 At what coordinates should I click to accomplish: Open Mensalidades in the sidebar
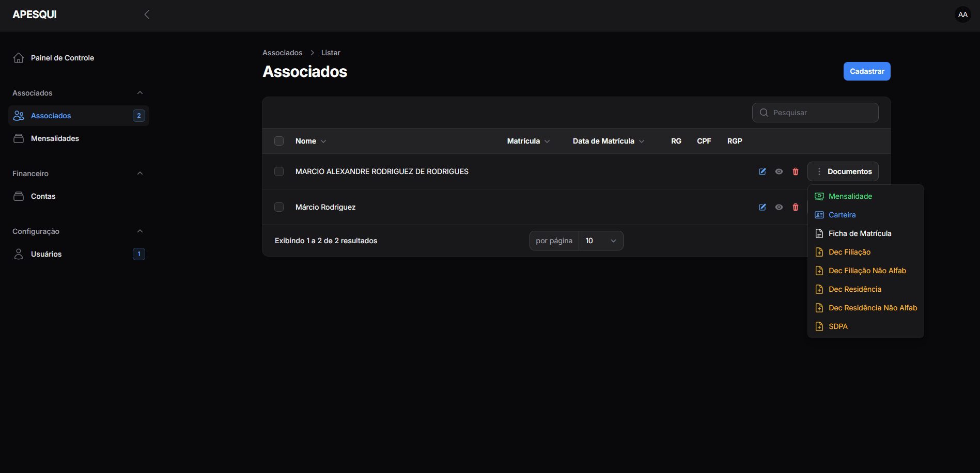[55, 138]
